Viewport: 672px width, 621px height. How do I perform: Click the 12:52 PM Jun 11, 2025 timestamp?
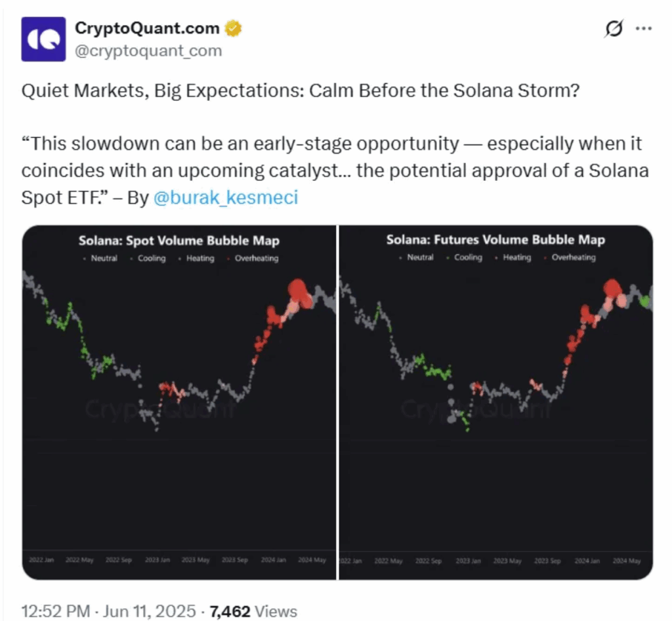click(108, 611)
